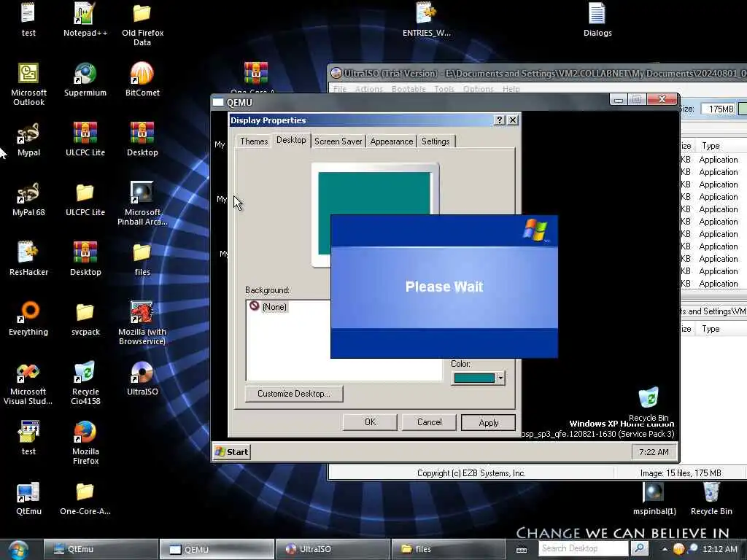
Task: Switch to UltraISO taskbar button
Action: click(332, 549)
